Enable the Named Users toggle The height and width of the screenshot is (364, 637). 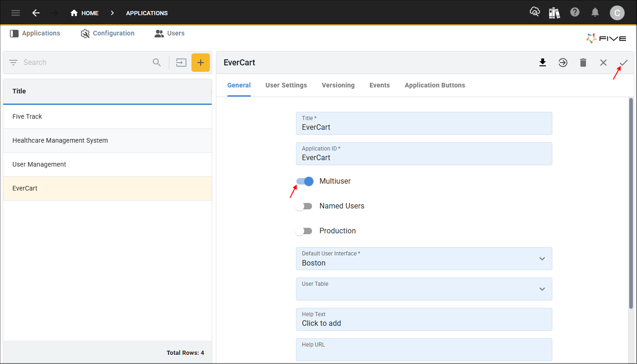(x=304, y=206)
